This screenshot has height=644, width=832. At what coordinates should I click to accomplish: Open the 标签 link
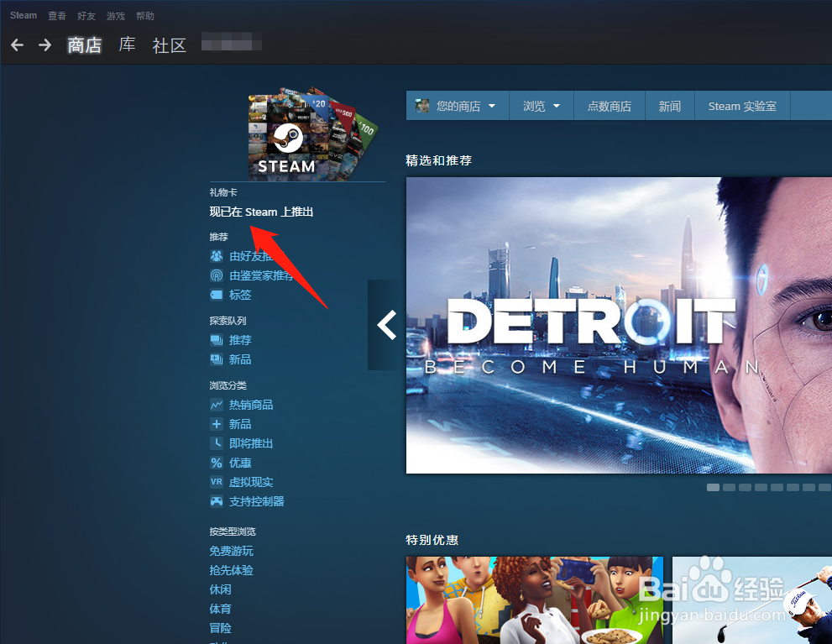pyautogui.click(x=240, y=295)
